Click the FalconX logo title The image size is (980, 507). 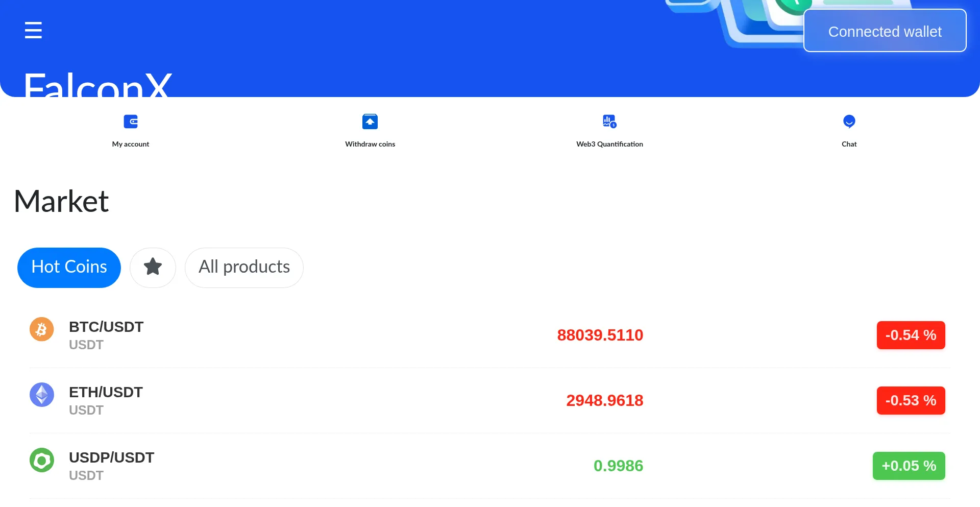click(97, 84)
